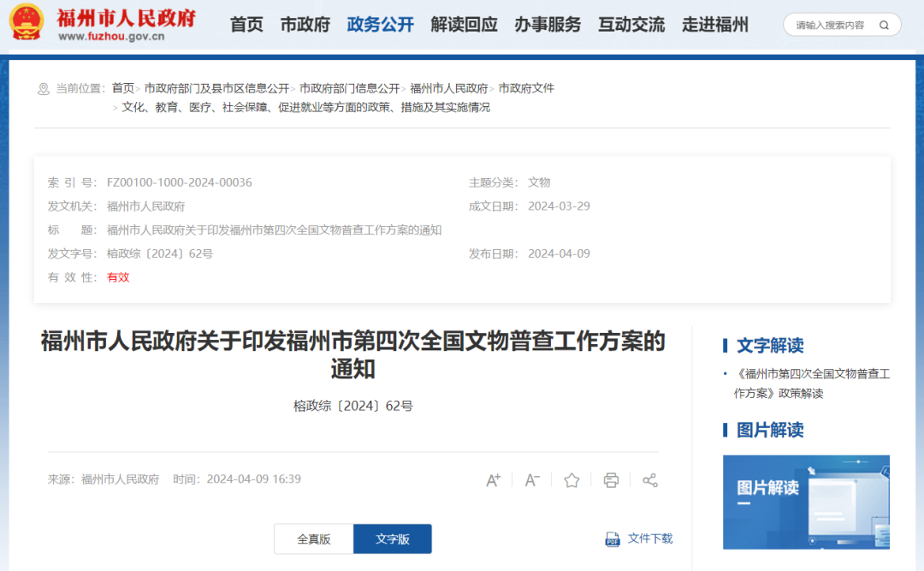Click the national emblem logo
The image size is (924, 571).
[x=27, y=22]
